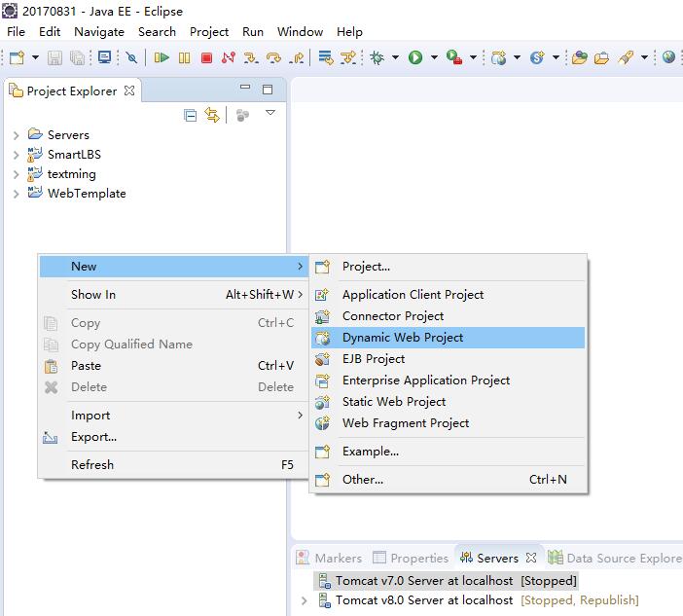
Task: Select Dynamic Web Project from submenu
Action: click(403, 338)
